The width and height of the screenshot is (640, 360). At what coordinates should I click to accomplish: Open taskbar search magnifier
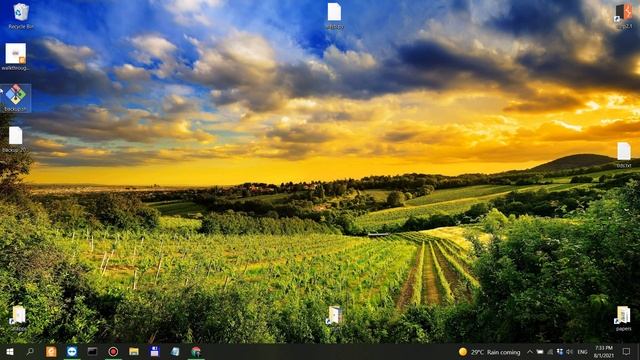click(x=30, y=351)
